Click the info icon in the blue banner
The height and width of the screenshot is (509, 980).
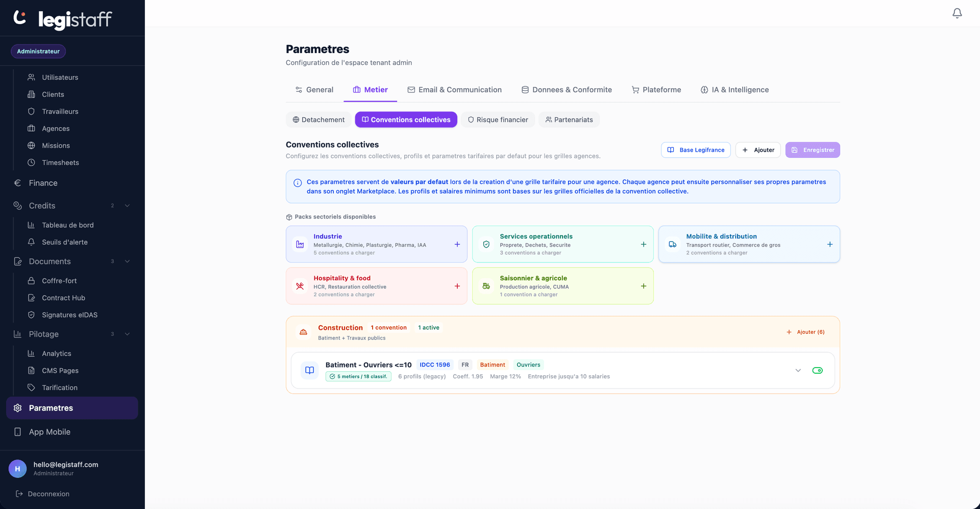click(x=298, y=183)
